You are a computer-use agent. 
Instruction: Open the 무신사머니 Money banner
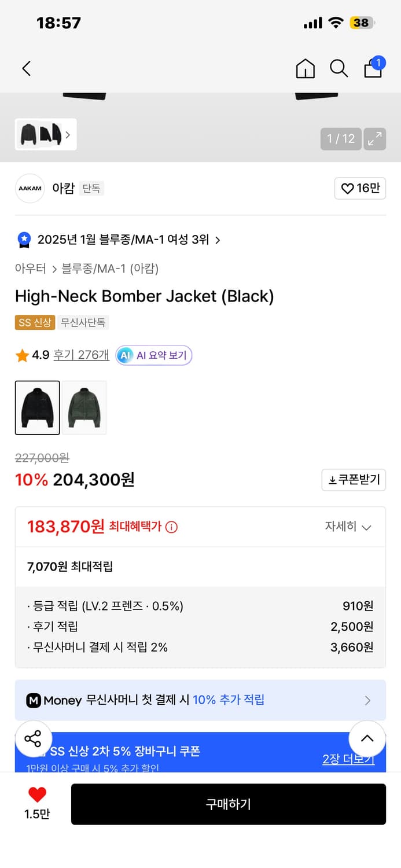click(x=200, y=700)
